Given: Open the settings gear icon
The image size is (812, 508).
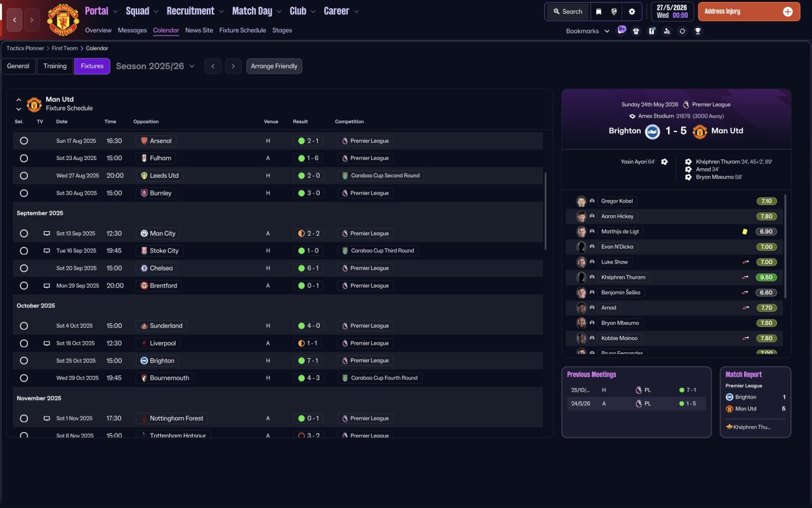Looking at the screenshot, I should pyautogui.click(x=632, y=11).
